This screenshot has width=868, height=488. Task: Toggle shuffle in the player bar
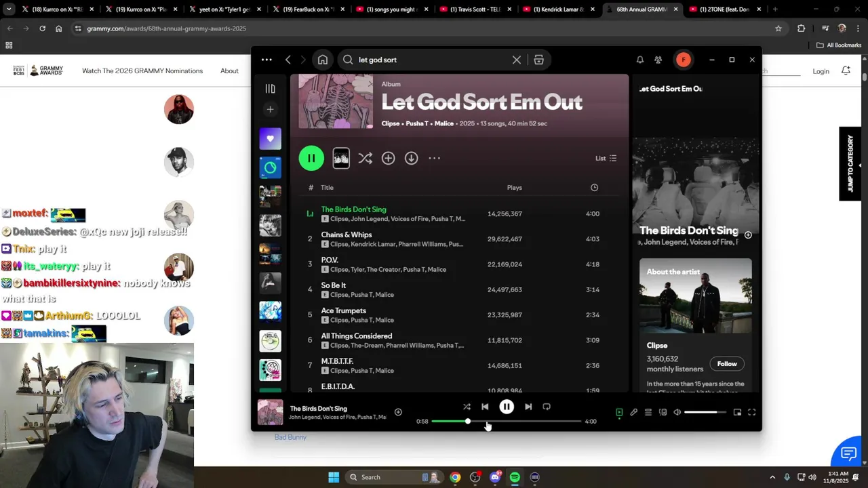pos(467,407)
